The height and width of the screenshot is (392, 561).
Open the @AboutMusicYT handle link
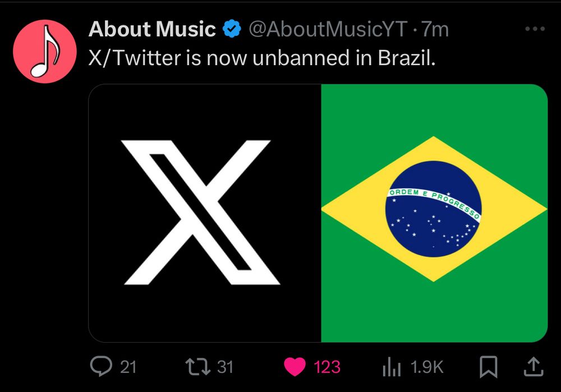[x=327, y=30]
